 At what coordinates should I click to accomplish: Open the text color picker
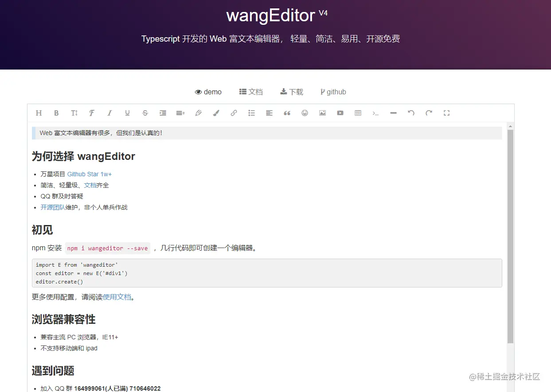[198, 113]
